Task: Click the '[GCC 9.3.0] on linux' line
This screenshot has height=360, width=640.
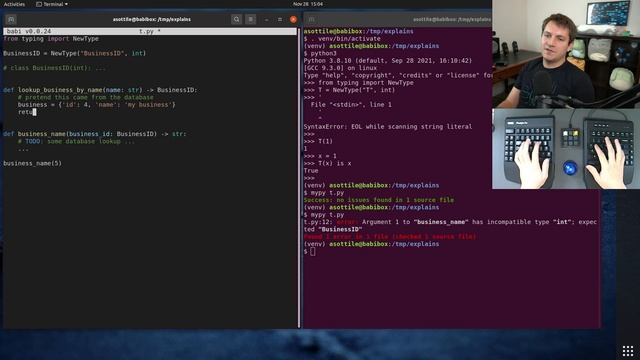Action: point(340,68)
